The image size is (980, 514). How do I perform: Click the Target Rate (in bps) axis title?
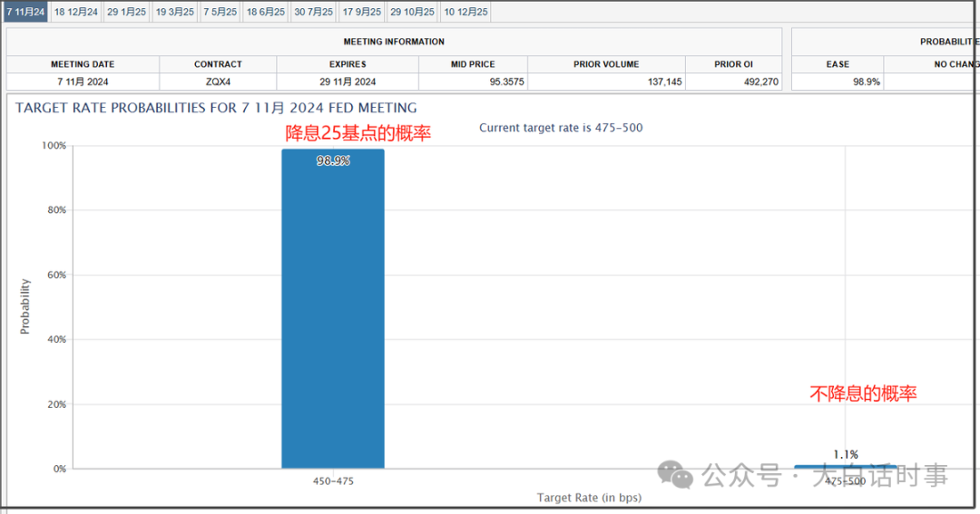coord(589,498)
